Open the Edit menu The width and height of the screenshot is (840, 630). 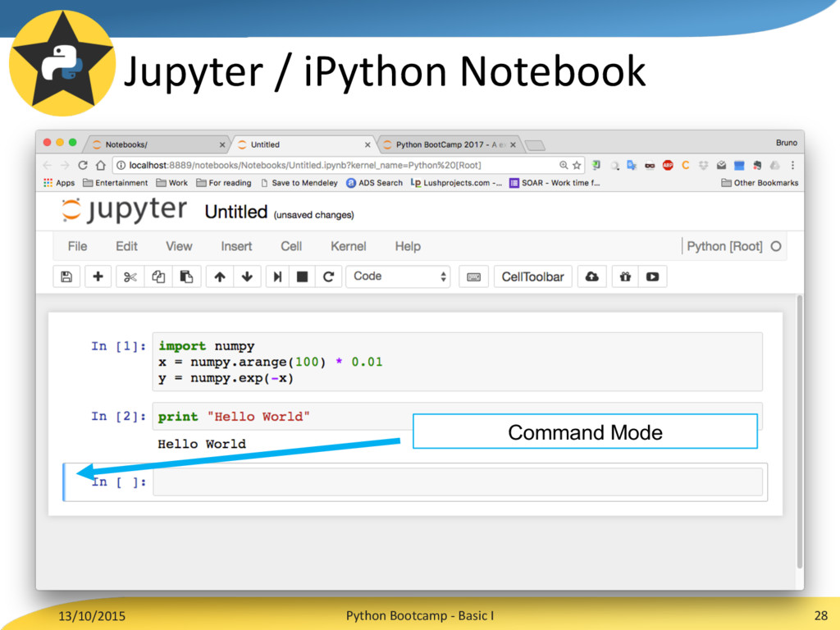(126, 246)
